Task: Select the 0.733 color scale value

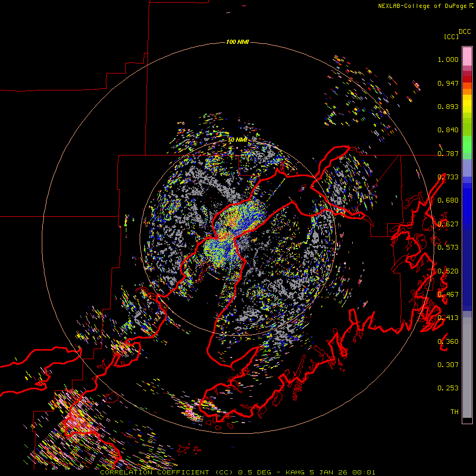Action: (x=448, y=177)
